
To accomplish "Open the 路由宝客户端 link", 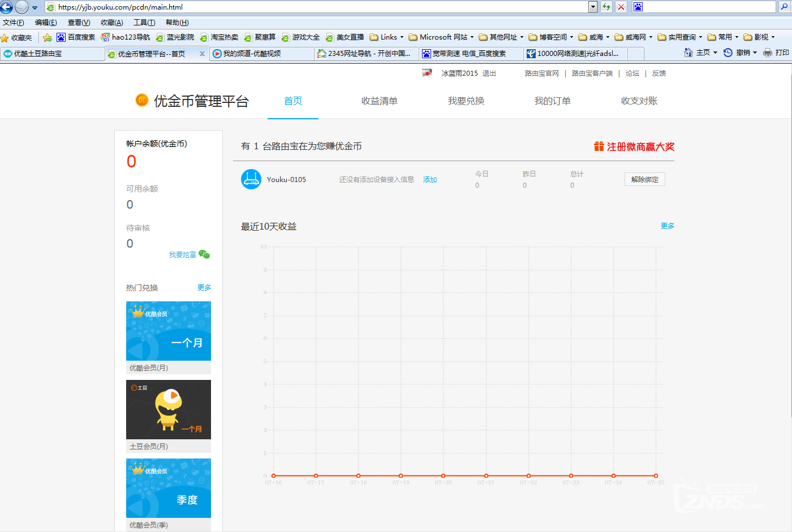I will click(592, 73).
